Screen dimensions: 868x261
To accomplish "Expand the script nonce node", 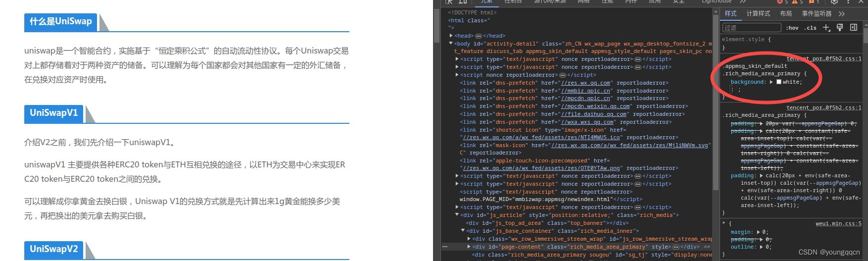I will (457, 75).
